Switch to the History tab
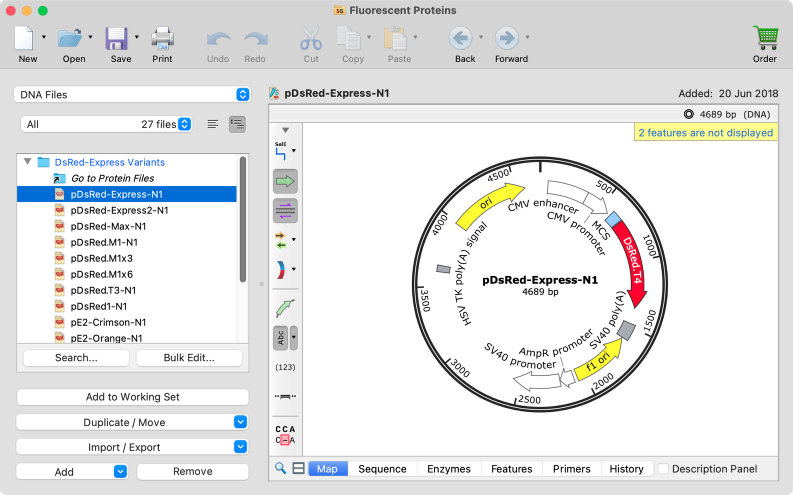Image resolution: width=793 pixels, height=495 pixels. (626, 469)
